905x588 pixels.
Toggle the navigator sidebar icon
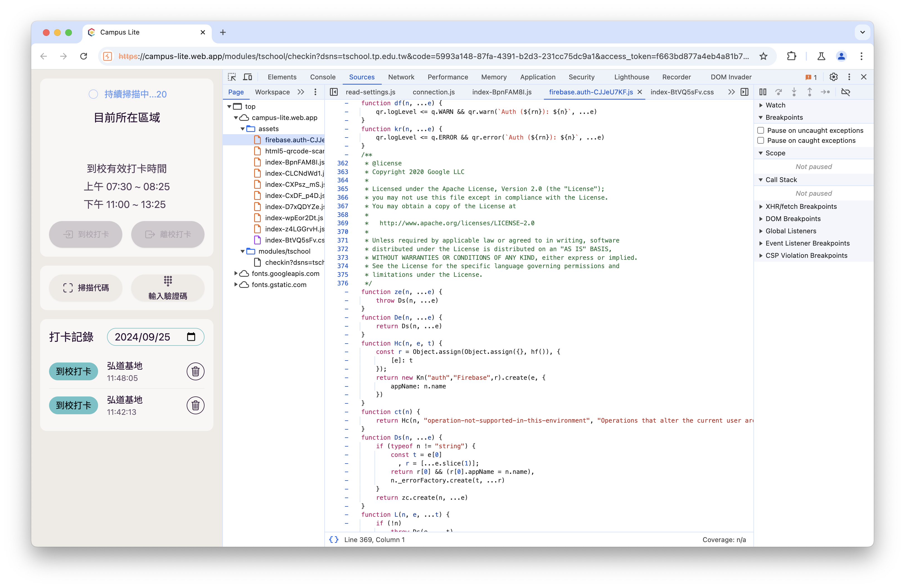pos(334,92)
